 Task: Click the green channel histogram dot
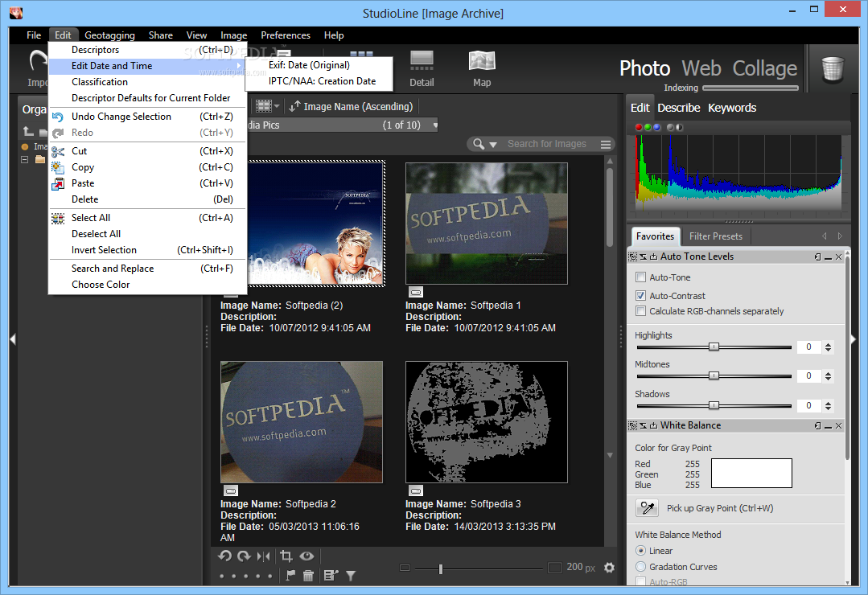point(648,127)
